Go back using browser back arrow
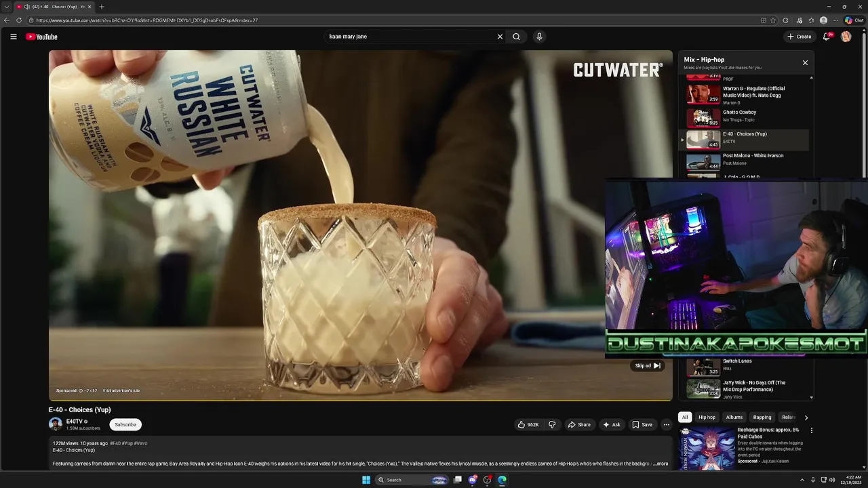 (7, 20)
